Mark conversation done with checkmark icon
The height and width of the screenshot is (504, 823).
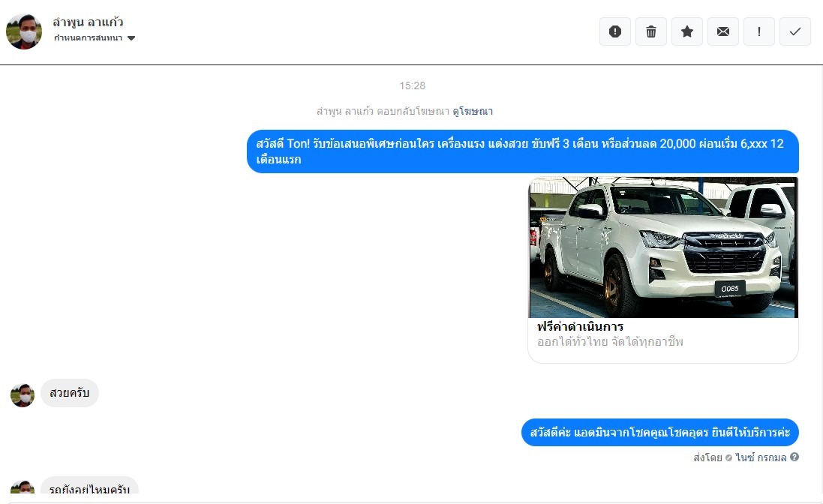coord(795,31)
